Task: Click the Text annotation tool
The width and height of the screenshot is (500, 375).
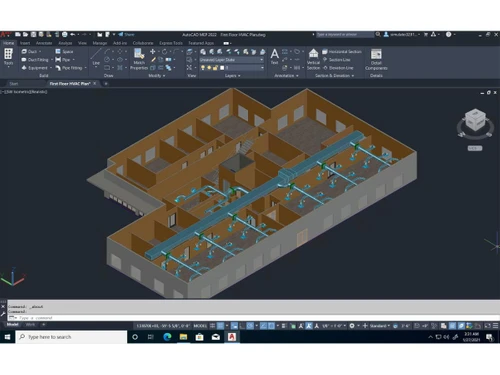Action: click(274, 56)
